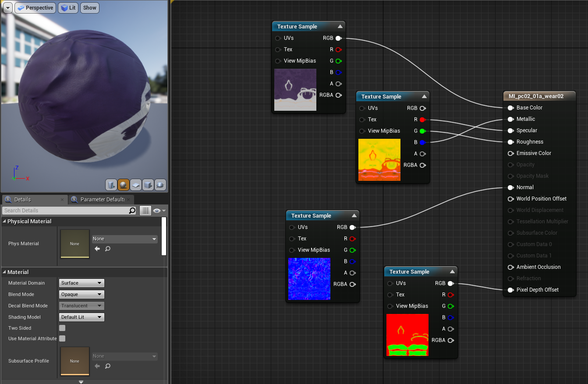
Task: Click the Show button in viewport
Action: 90,7
